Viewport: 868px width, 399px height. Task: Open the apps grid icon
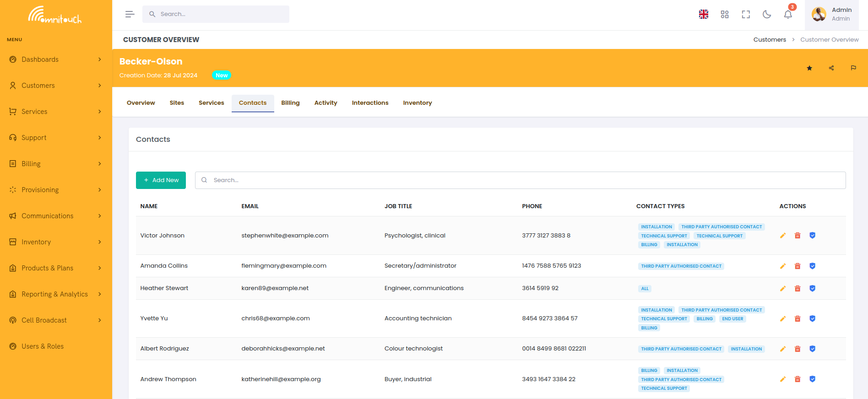click(725, 14)
